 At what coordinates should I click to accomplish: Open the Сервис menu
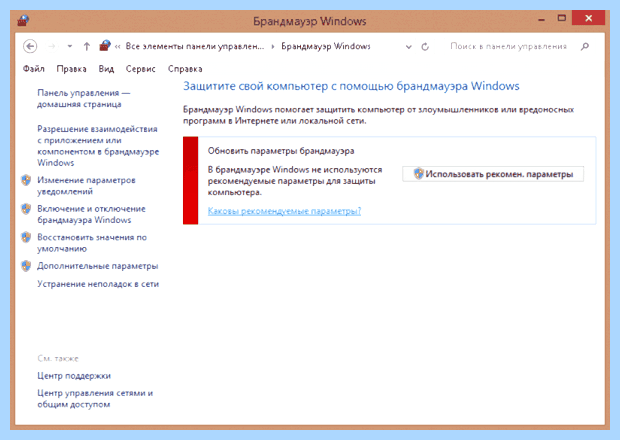141,69
